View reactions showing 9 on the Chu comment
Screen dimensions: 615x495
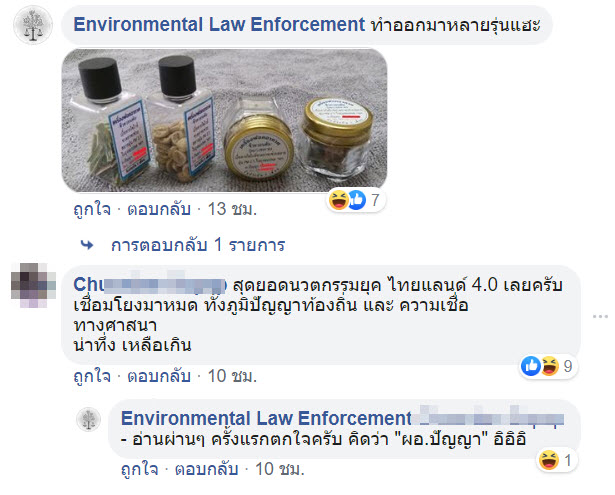(548, 366)
